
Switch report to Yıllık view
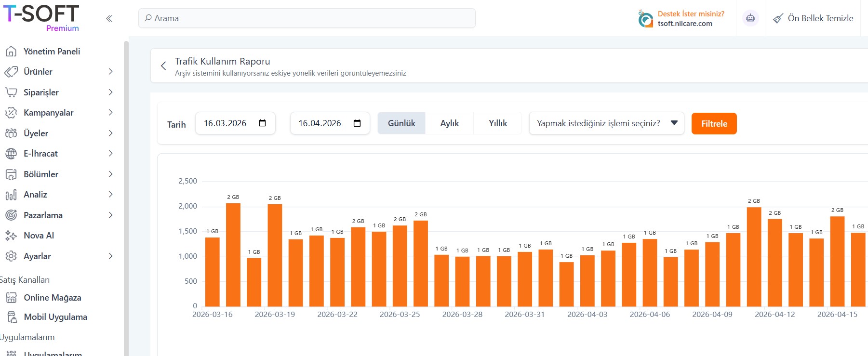[497, 123]
